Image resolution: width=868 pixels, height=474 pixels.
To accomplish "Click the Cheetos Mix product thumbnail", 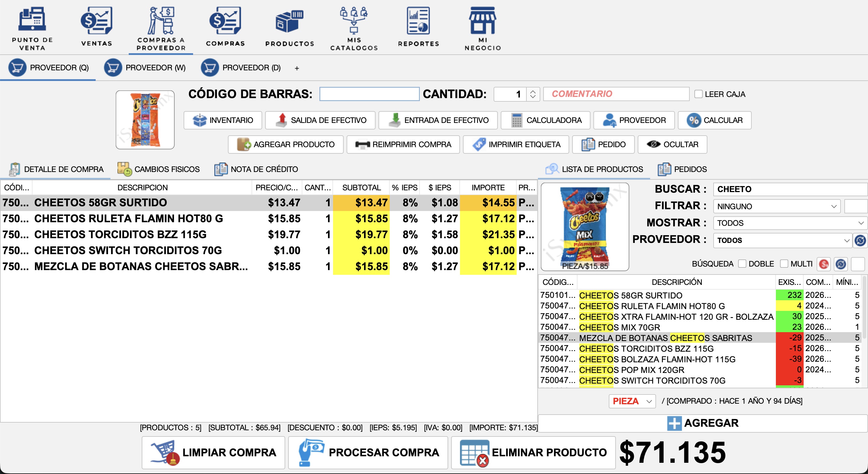I will tap(585, 227).
